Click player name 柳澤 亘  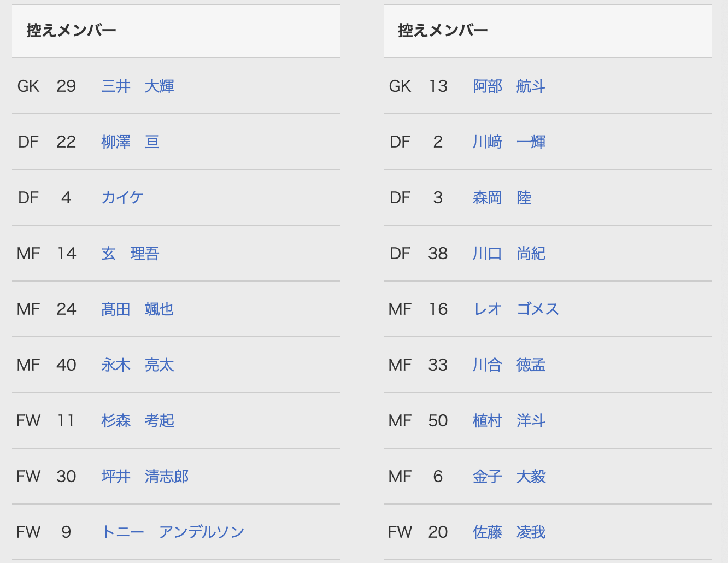pos(130,142)
